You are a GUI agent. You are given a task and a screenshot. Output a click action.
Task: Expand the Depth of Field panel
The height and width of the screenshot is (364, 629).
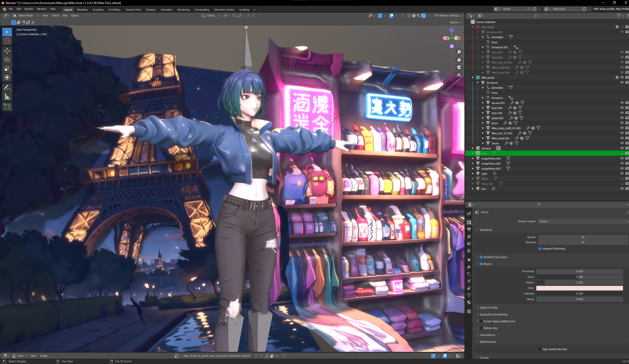(x=489, y=308)
